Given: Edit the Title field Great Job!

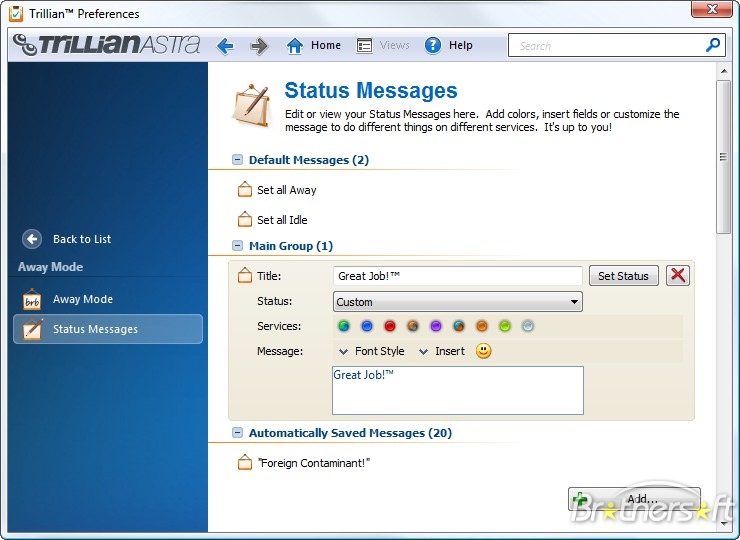Looking at the screenshot, I should (x=457, y=276).
